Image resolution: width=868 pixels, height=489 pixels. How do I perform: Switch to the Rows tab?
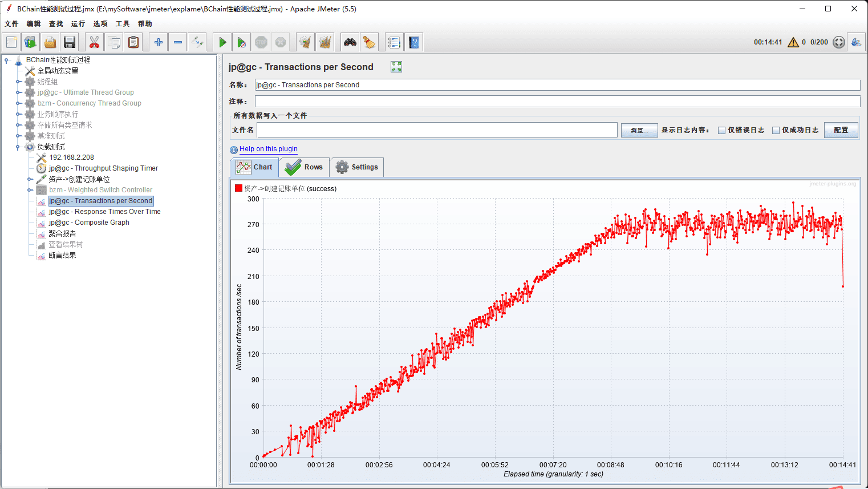pos(305,167)
